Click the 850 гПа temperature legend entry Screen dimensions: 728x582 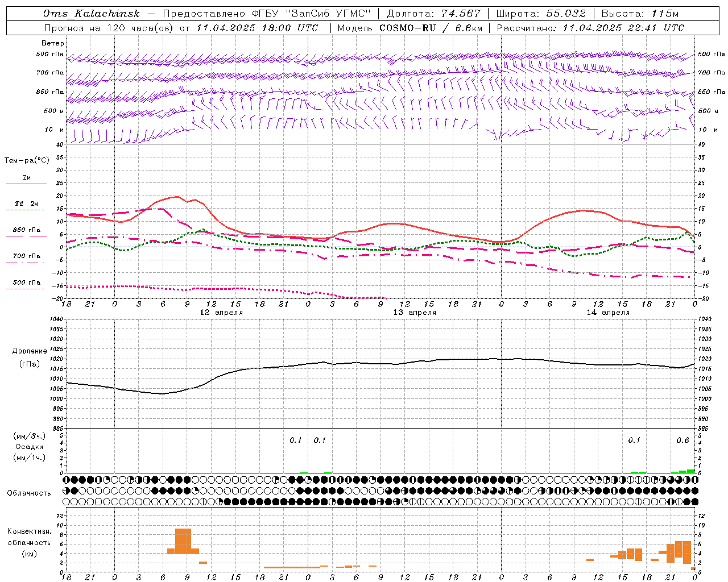tap(27, 230)
